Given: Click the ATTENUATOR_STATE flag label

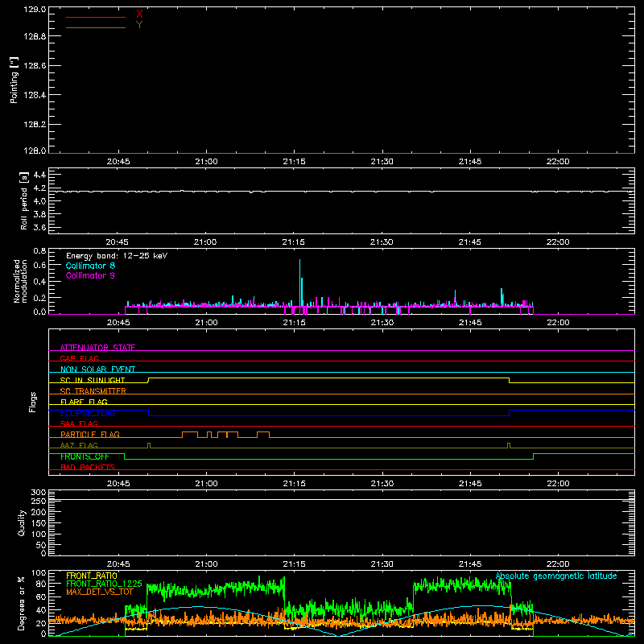Looking at the screenshot, I should pos(97,348).
